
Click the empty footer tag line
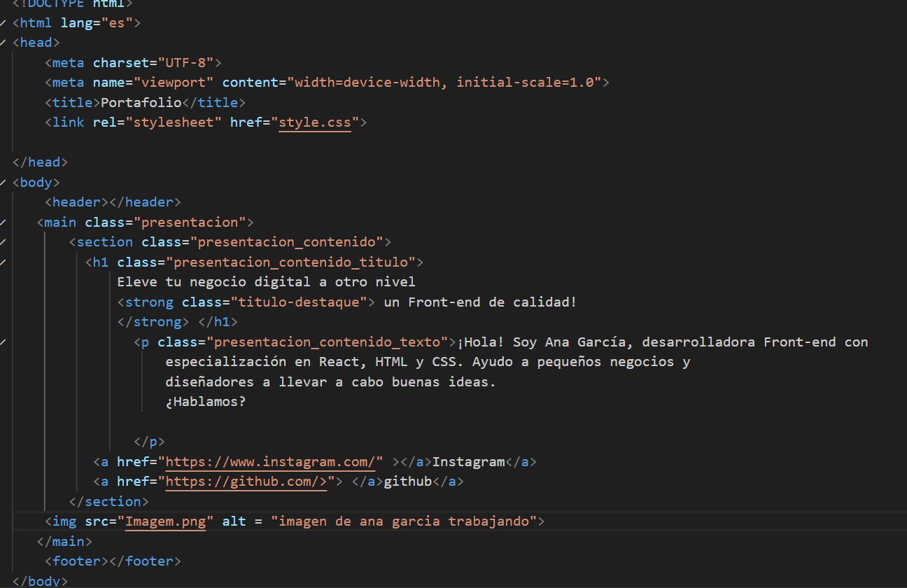tap(113, 561)
